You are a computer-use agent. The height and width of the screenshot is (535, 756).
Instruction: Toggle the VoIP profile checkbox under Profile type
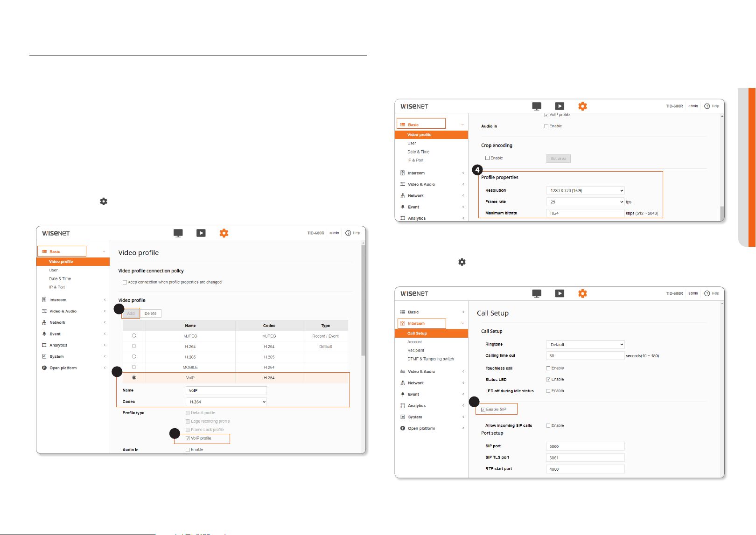pyautogui.click(x=188, y=438)
